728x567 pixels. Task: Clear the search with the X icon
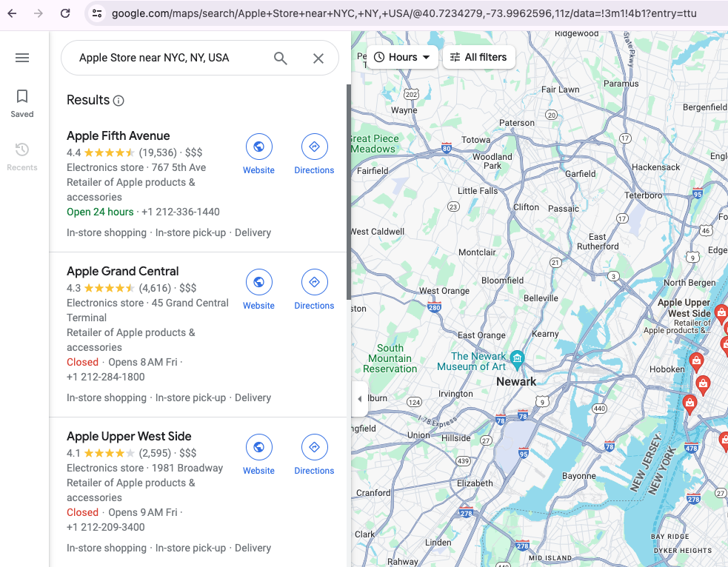[318, 58]
